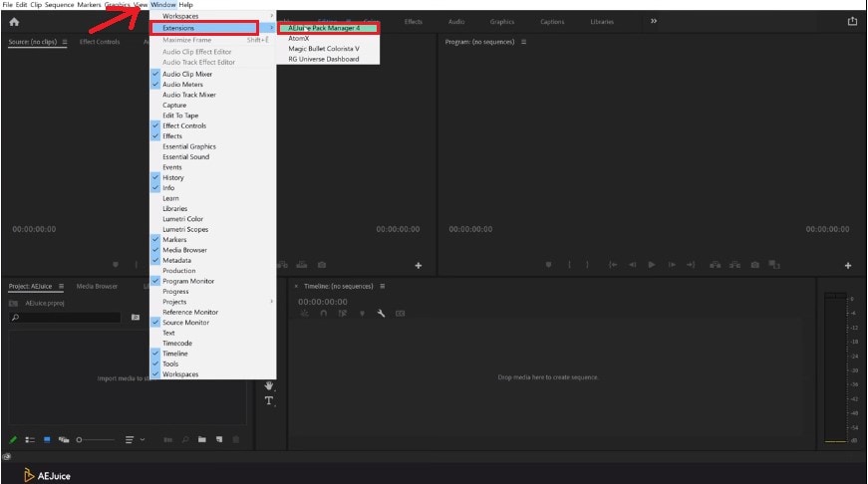
Task: Go to In point in Program Monitor
Action: coord(613,265)
